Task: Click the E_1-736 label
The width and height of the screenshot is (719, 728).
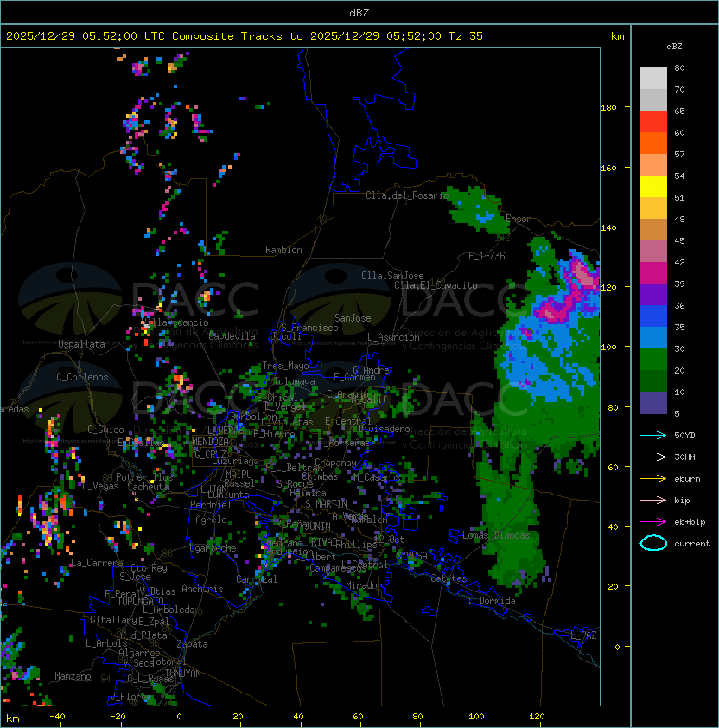Action: (487, 256)
